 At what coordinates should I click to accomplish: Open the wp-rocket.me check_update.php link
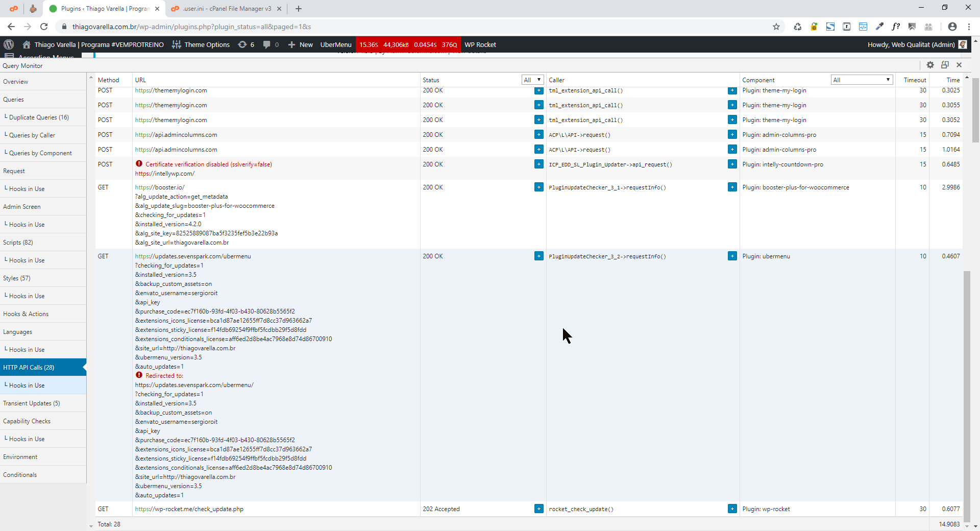point(189,509)
